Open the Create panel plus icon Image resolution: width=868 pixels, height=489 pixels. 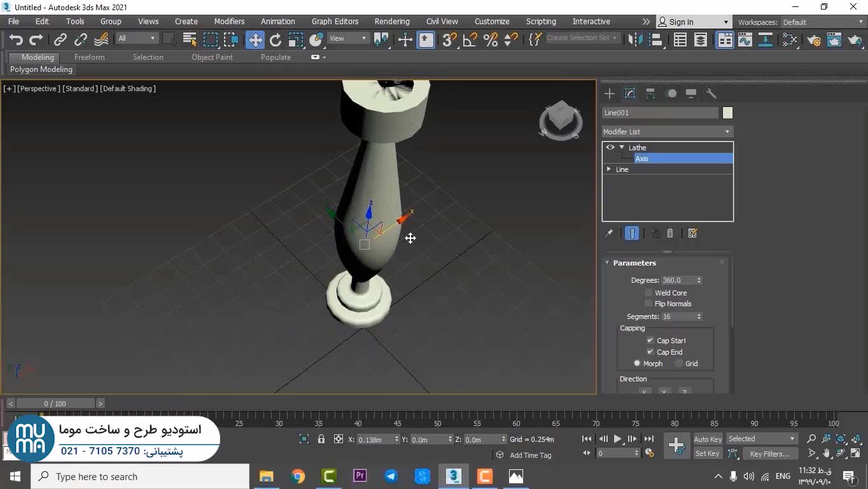tap(610, 94)
